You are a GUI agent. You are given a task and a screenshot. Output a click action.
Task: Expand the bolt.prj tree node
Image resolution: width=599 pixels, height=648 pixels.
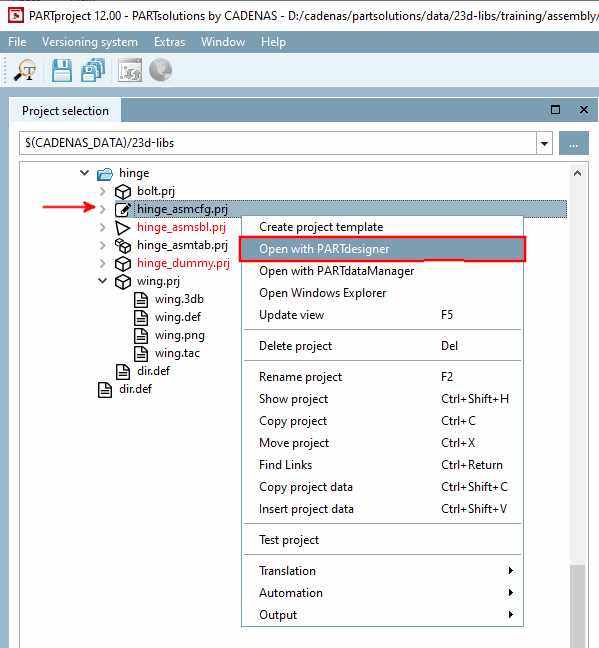[103, 191]
